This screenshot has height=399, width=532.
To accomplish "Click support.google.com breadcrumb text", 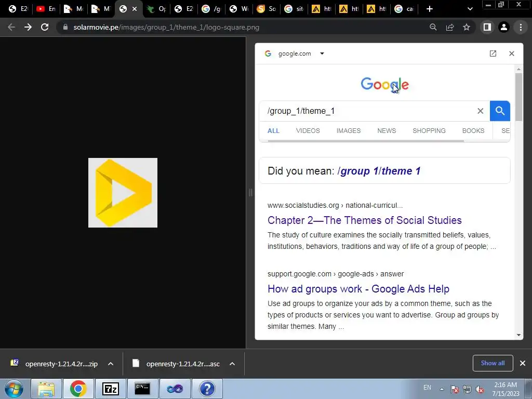I will (x=336, y=274).
